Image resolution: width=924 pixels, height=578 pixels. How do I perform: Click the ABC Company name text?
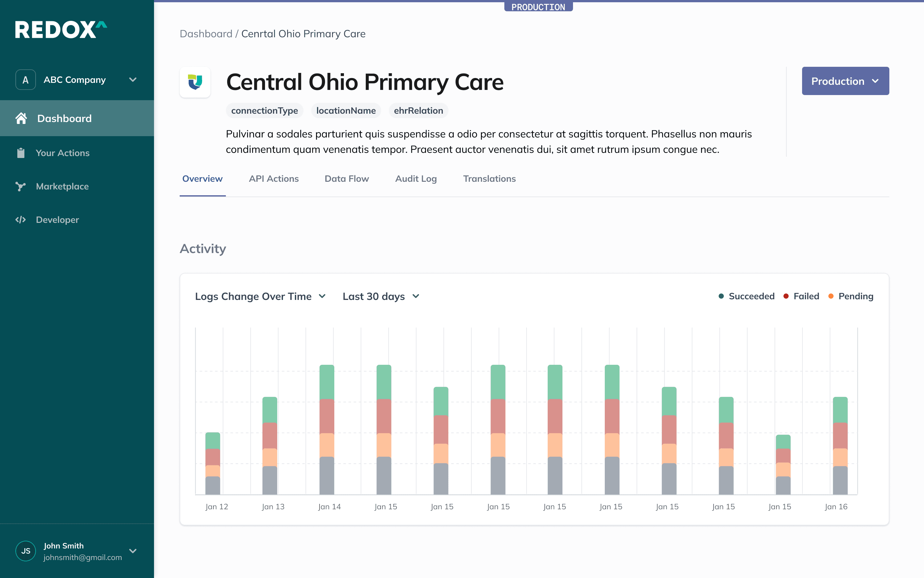(x=75, y=80)
